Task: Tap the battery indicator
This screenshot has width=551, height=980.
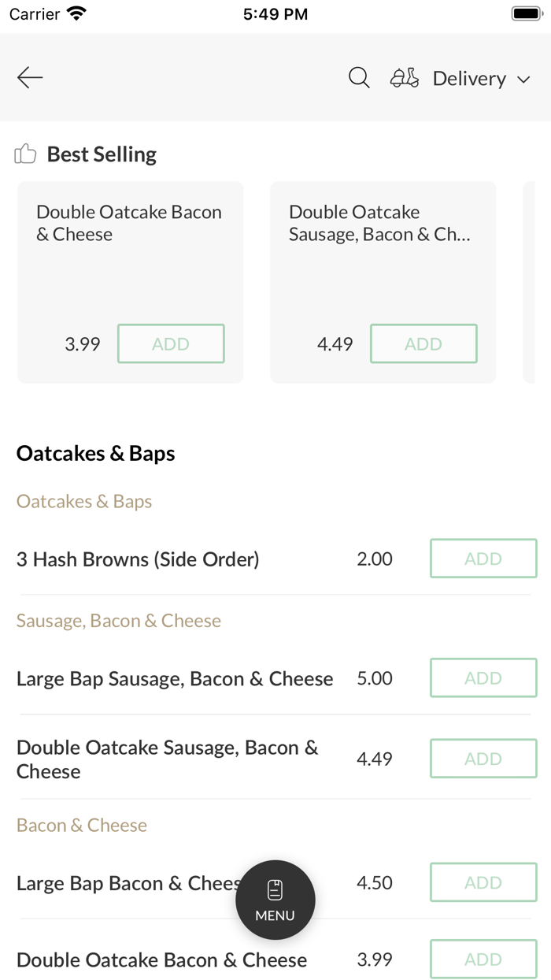Action: click(x=524, y=13)
